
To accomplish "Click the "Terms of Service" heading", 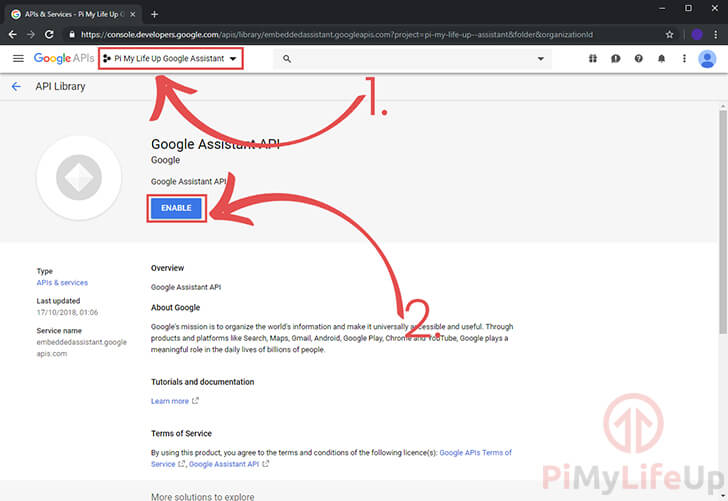I will pyautogui.click(x=181, y=433).
